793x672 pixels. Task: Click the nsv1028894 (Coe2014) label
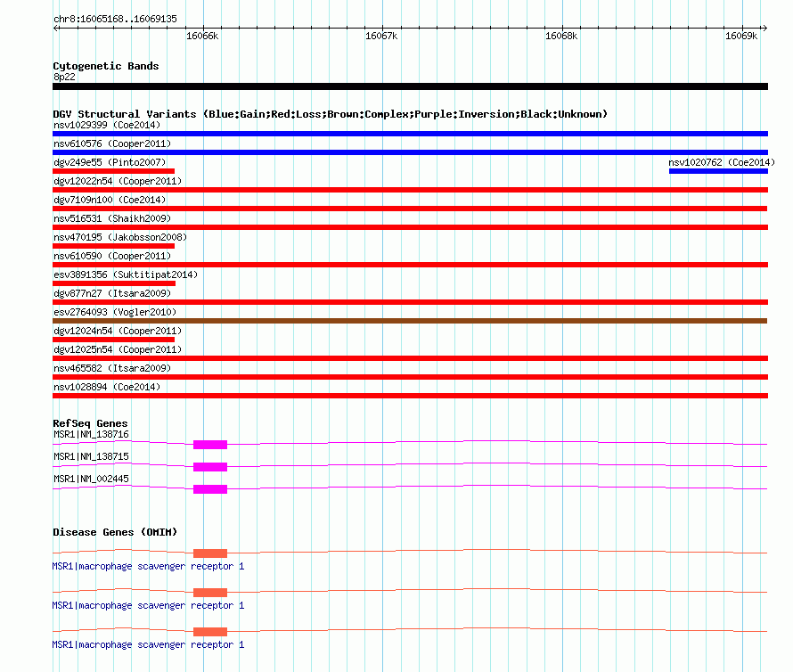[x=107, y=387]
